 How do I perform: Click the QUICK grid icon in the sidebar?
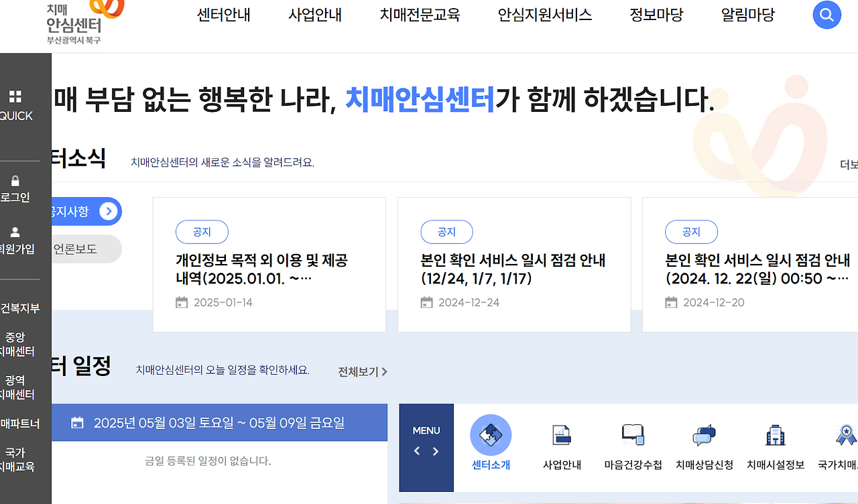pos(15,95)
